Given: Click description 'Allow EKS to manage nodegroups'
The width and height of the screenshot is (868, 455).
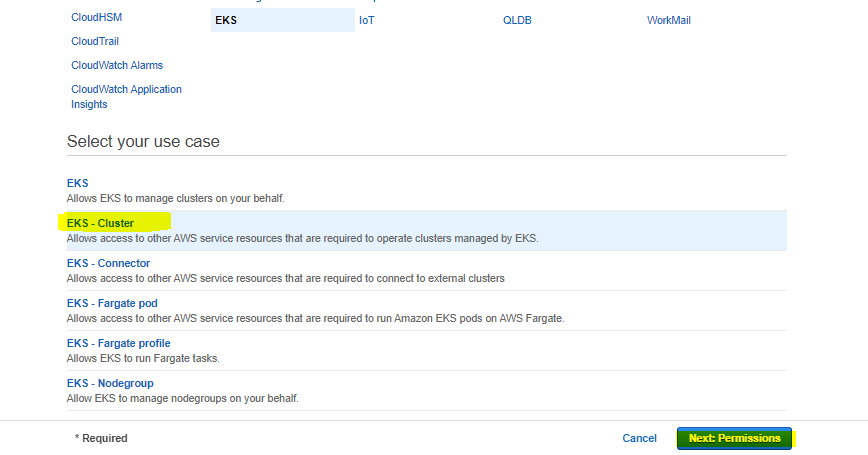Looking at the screenshot, I should point(182,398).
